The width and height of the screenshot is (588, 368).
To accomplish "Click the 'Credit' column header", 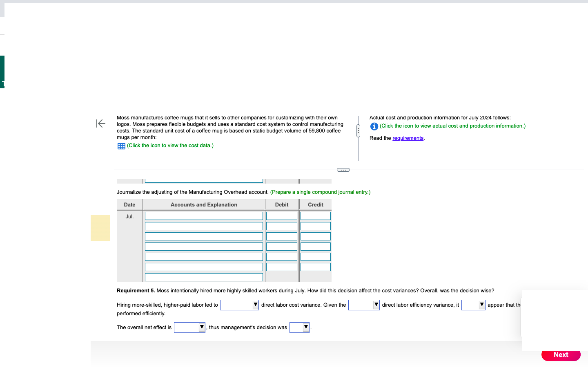I will tap(316, 205).
